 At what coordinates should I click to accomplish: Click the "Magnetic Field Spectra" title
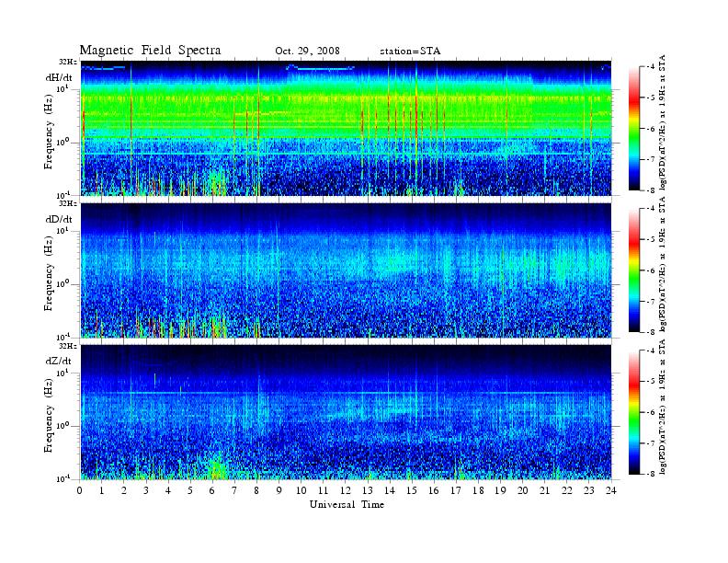150,51
